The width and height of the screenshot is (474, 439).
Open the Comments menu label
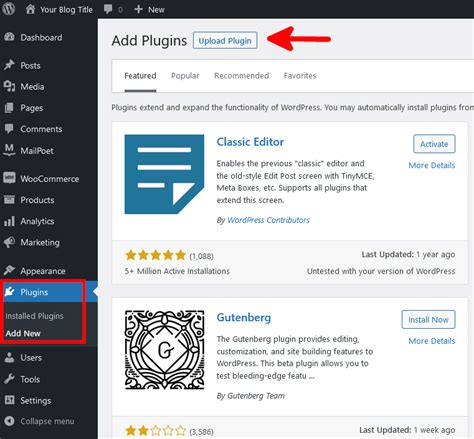41,129
